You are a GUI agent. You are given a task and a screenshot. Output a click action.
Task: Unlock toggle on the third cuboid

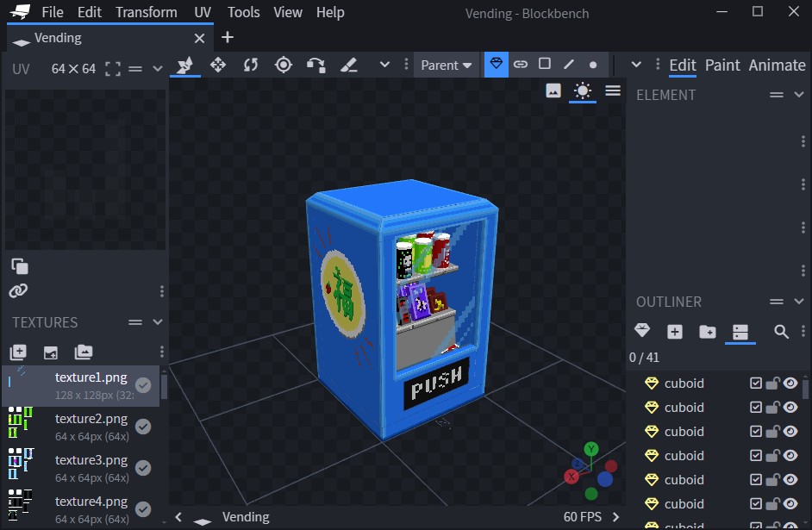coord(773,432)
